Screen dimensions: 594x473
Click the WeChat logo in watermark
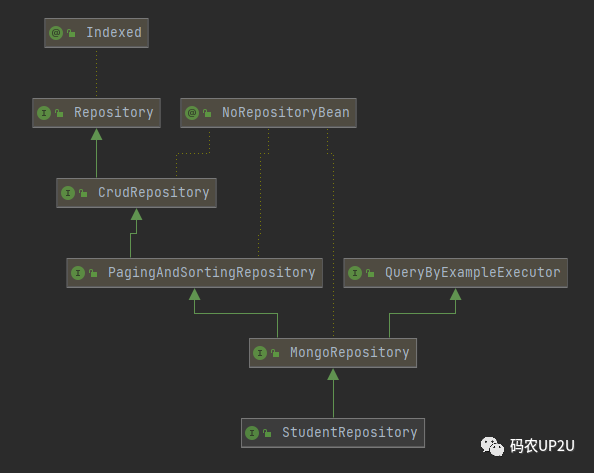[x=492, y=446]
